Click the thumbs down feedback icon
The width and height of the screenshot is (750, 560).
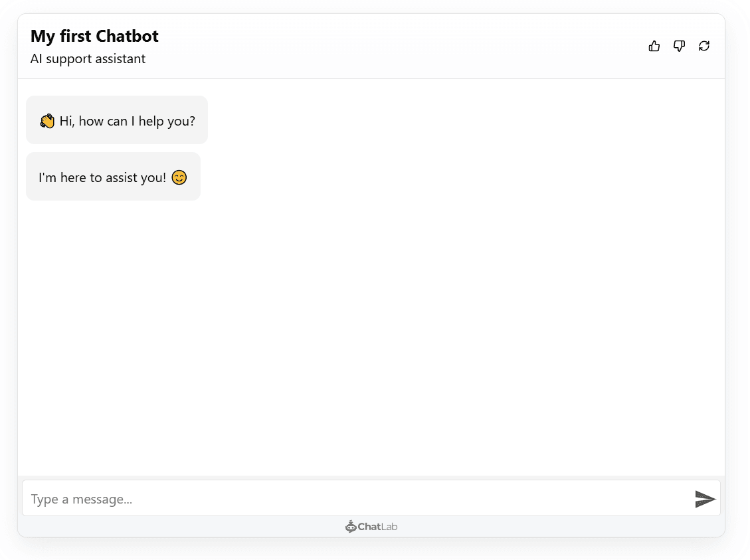pos(679,46)
